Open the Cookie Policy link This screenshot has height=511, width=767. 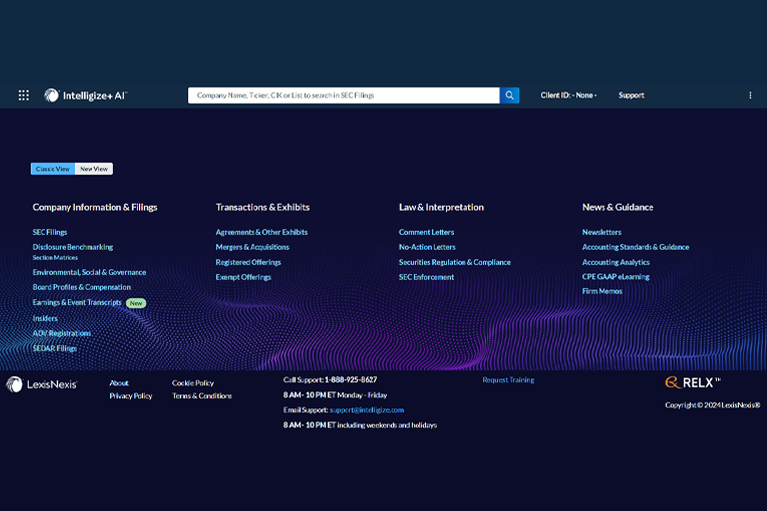tap(193, 383)
